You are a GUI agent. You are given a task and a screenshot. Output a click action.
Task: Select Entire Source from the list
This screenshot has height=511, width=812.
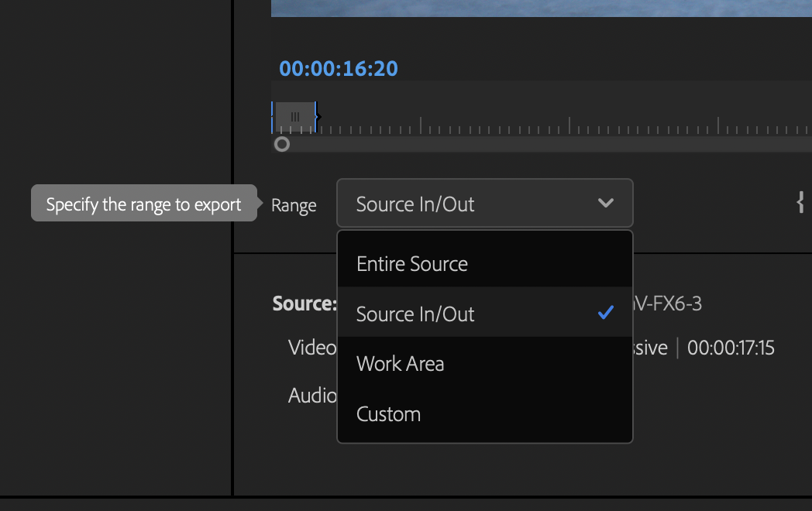pyautogui.click(x=411, y=263)
